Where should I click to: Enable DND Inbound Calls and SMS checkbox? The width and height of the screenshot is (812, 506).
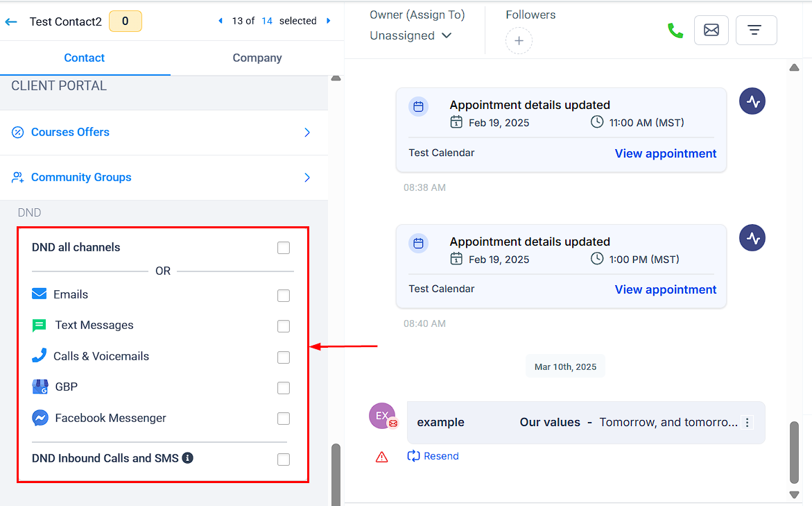coord(284,459)
